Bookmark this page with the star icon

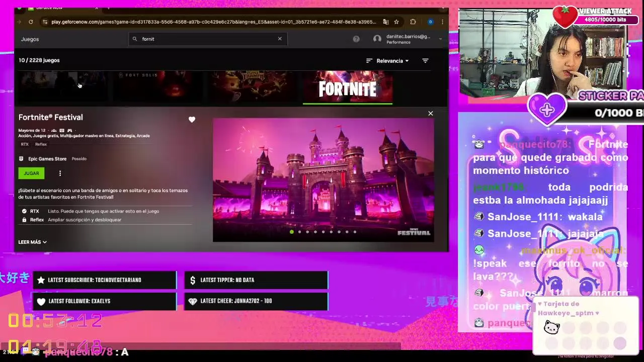396,22
